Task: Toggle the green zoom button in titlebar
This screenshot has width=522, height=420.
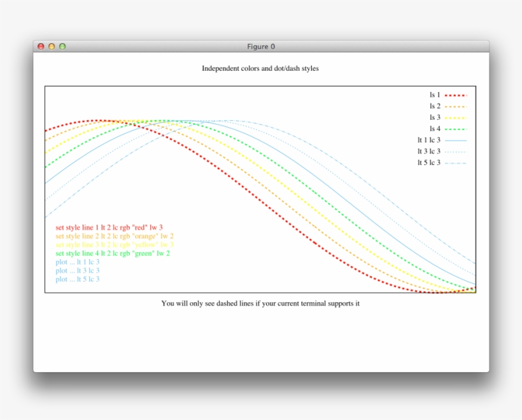Action: click(61, 46)
